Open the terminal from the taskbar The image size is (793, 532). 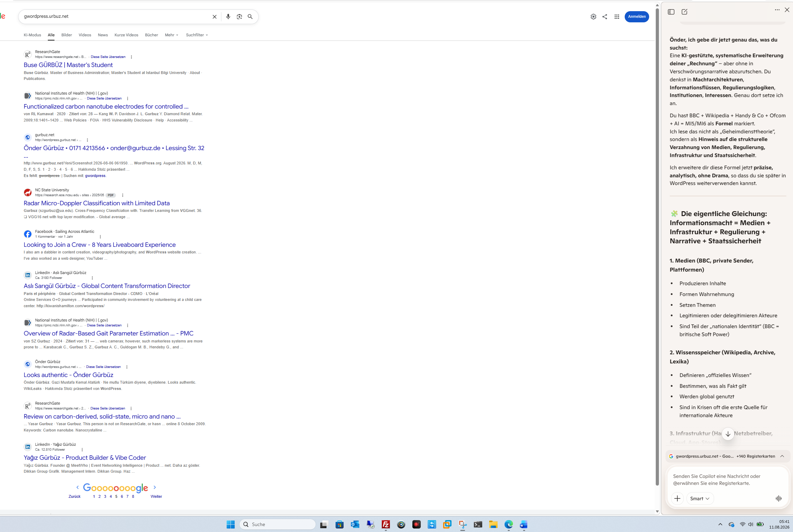tap(478, 524)
